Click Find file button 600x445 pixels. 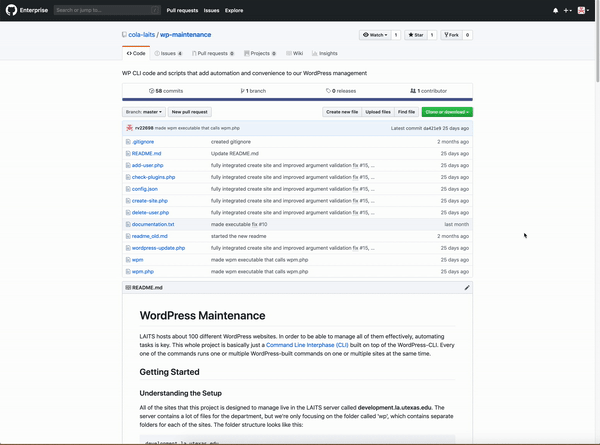pos(406,112)
